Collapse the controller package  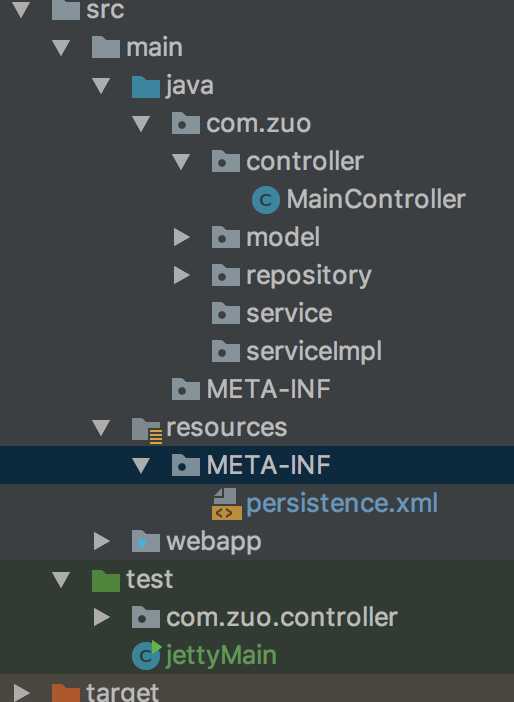(181, 162)
